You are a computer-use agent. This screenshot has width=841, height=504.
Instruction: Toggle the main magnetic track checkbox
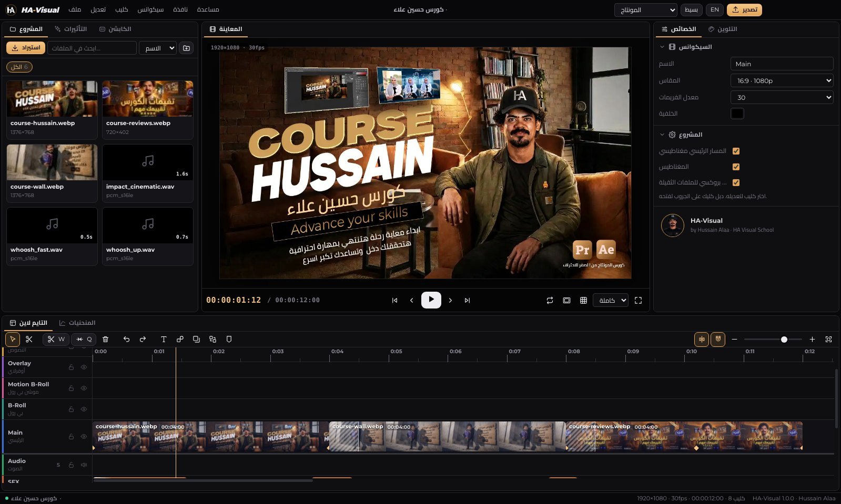tap(736, 151)
